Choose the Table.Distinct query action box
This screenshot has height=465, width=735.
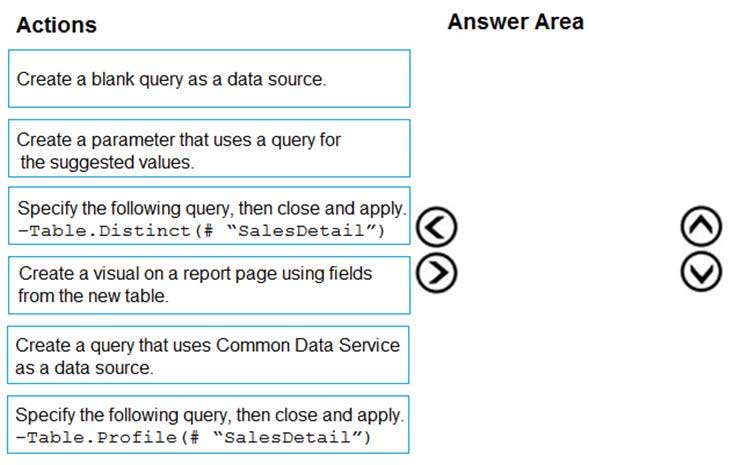[209, 218]
